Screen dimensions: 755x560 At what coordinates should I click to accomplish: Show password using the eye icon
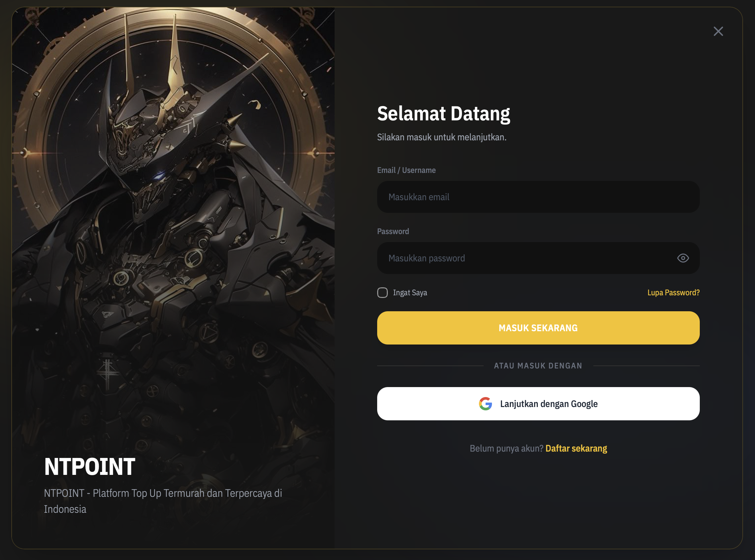(683, 258)
